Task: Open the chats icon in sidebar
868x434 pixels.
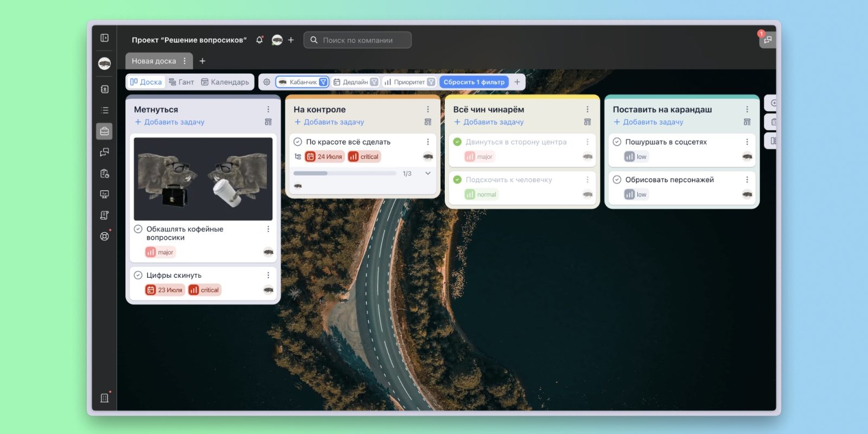Action: coord(105,152)
